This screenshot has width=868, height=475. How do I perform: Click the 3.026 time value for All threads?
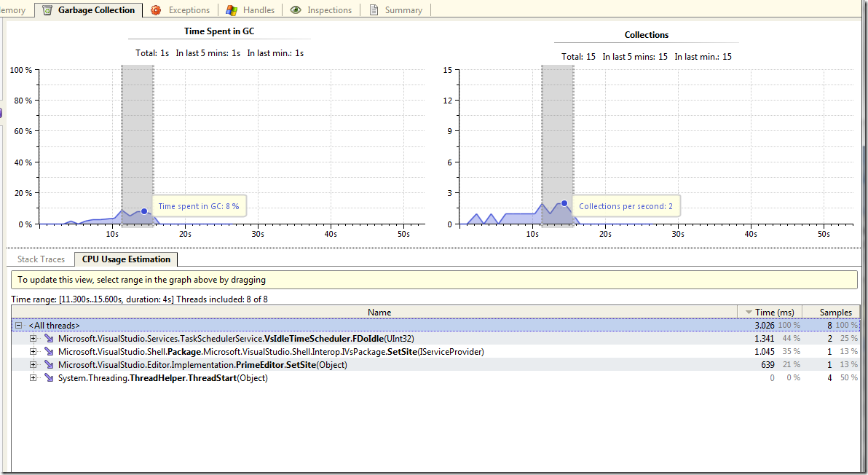pos(765,326)
